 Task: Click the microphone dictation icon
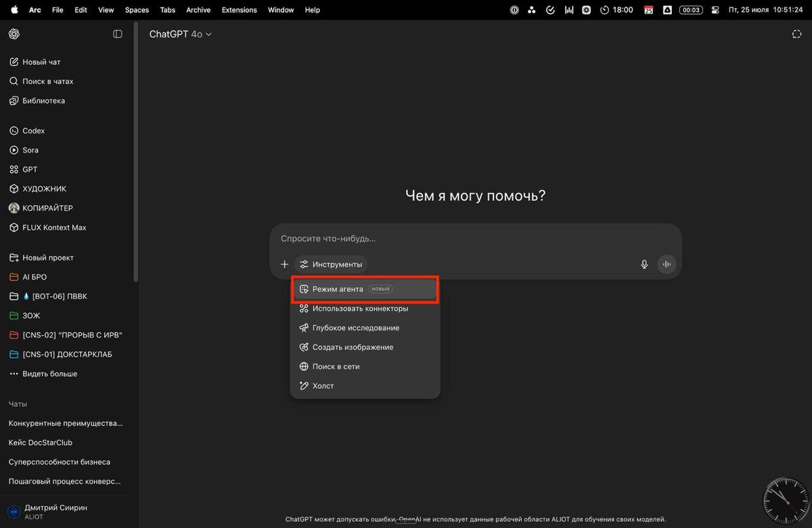(x=644, y=264)
